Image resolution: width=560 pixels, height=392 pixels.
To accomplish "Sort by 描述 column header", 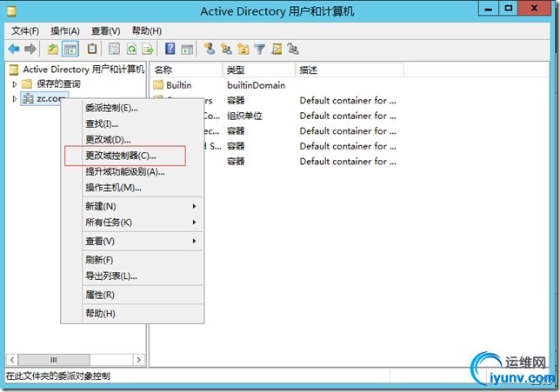I will pyautogui.click(x=350, y=70).
